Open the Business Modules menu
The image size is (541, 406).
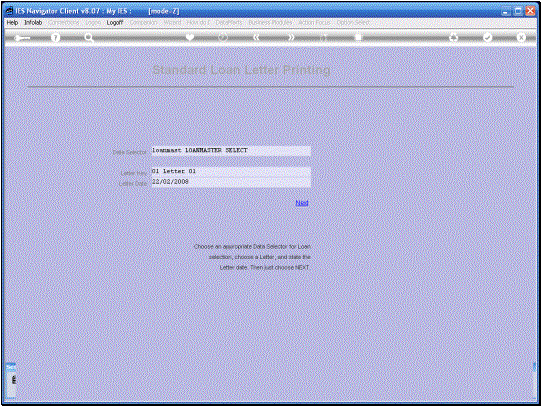[270, 22]
